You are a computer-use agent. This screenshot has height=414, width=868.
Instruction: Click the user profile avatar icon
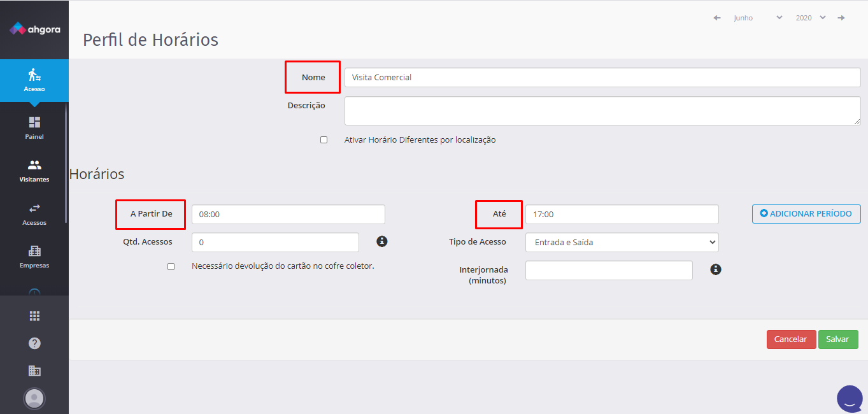(x=34, y=398)
